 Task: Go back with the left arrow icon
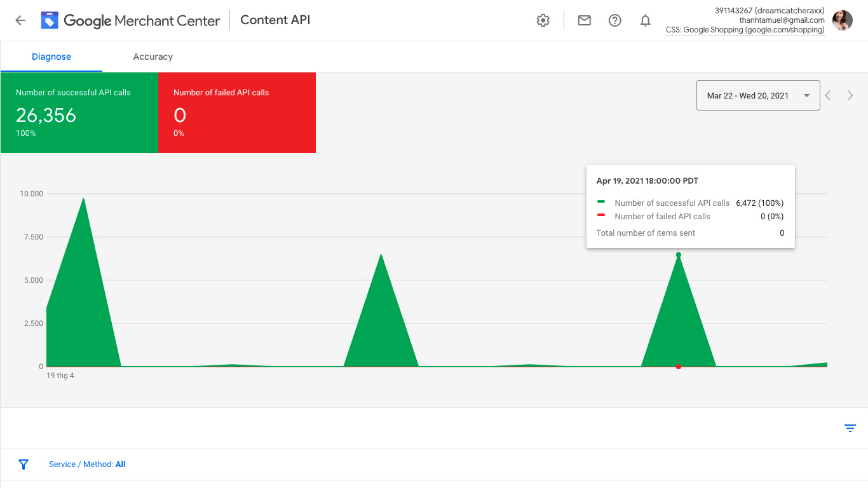click(x=20, y=20)
